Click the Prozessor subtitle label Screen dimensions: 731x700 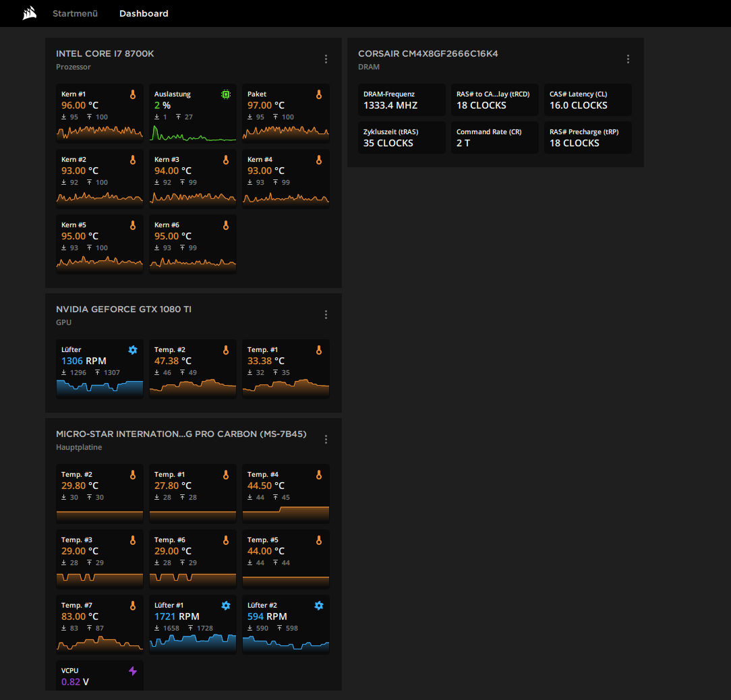74,67
